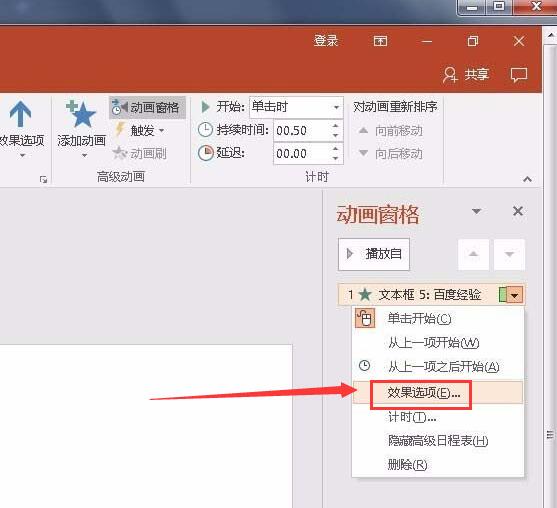Click the outer window's minimize button
557x508 pixels.
472,7
